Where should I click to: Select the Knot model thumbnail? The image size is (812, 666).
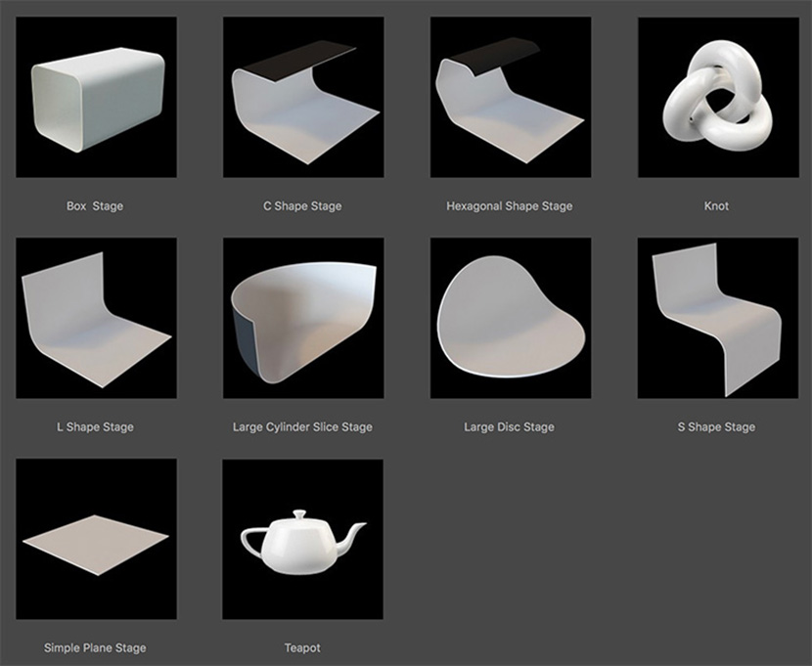(718, 97)
